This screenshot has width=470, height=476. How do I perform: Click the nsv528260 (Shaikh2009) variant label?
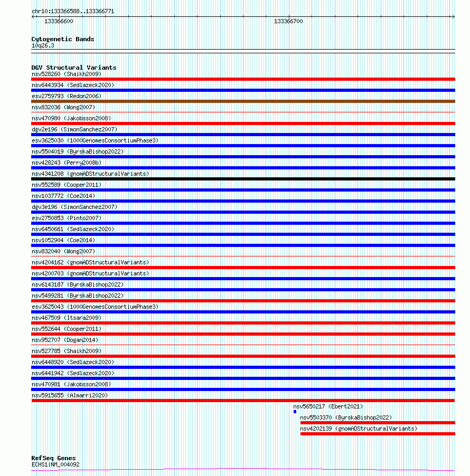click(x=67, y=74)
